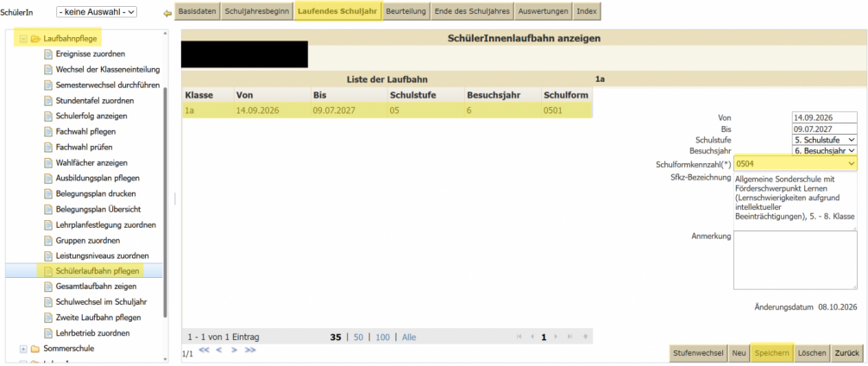This screenshot has height=366, width=868.
Task: Go back with the Zurück button
Action: (x=847, y=353)
